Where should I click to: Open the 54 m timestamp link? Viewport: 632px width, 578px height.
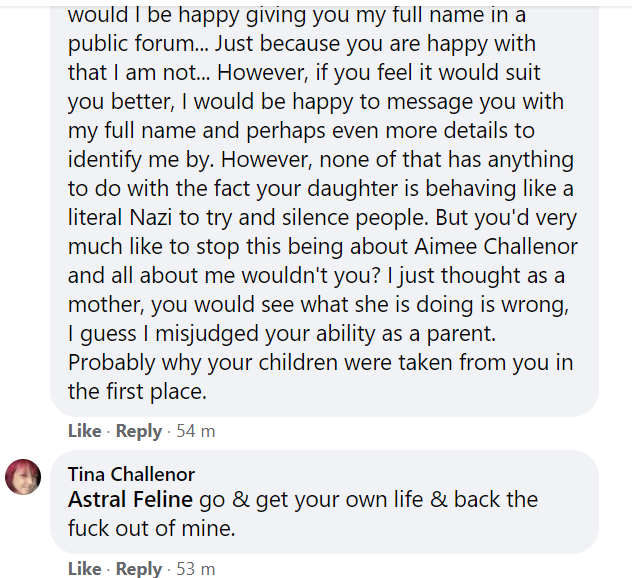tap(195, 431)
